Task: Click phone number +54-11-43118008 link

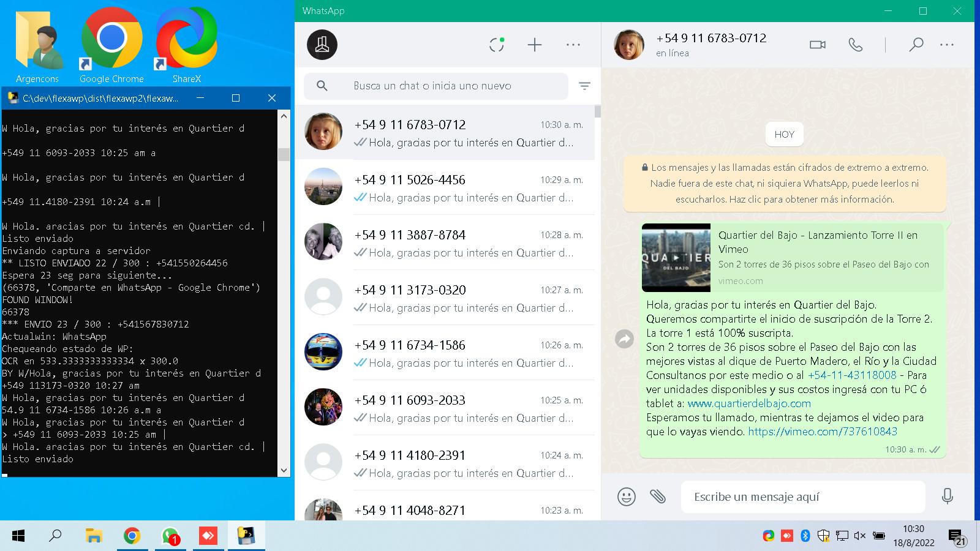Action: click(852, 375)
